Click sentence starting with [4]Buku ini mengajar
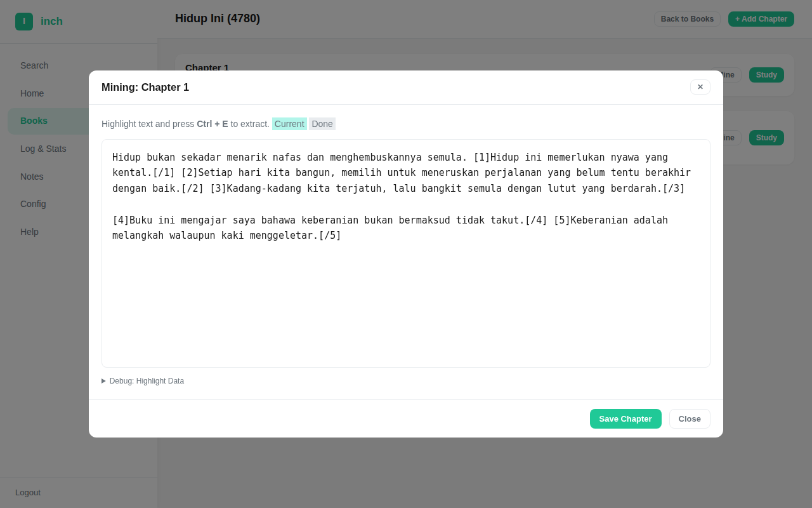 (x=330, y=220)
